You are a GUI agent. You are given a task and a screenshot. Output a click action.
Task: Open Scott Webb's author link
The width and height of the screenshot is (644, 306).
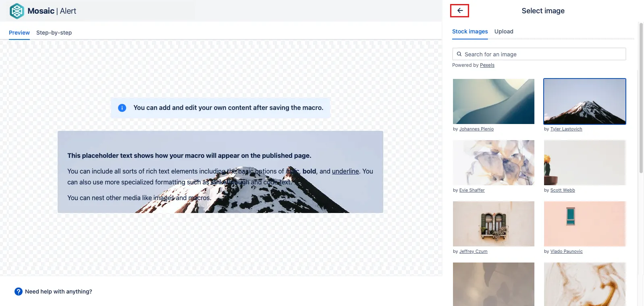coord(563,190)
